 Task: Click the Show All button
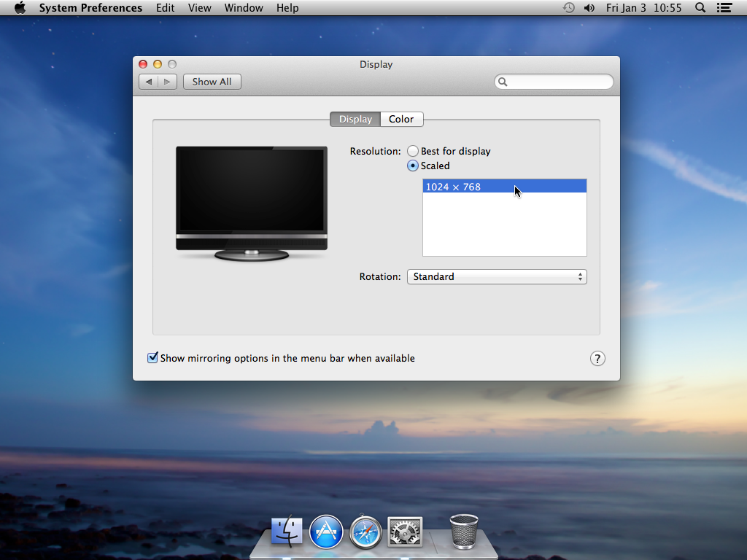[x=212, y=82]
